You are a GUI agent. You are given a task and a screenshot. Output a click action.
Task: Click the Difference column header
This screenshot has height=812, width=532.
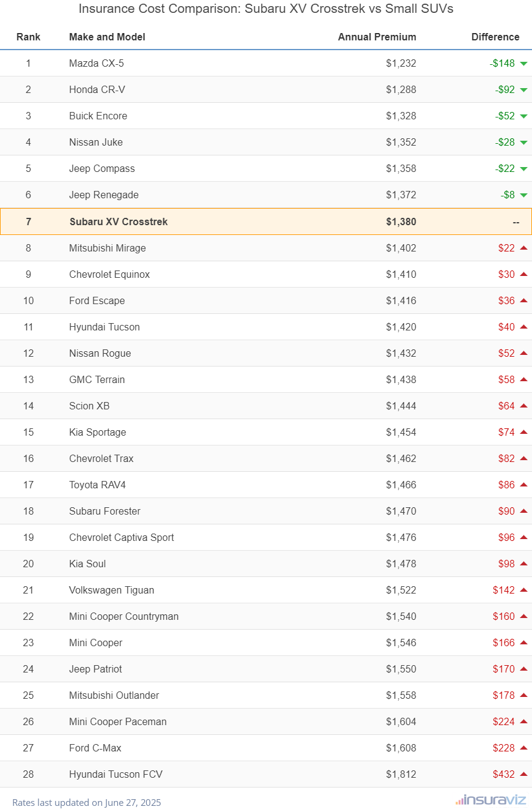coord(495,37)
